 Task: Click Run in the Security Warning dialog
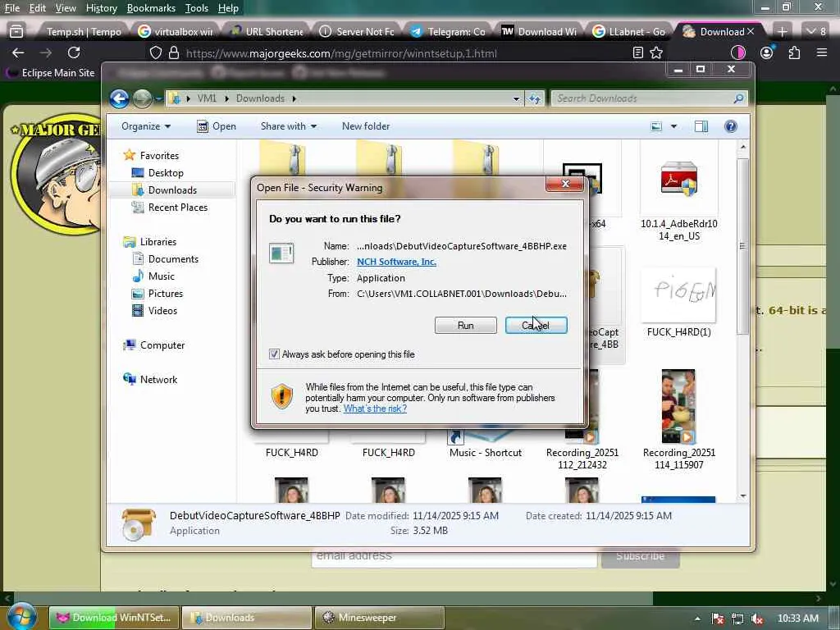click(x=466, y=325)
